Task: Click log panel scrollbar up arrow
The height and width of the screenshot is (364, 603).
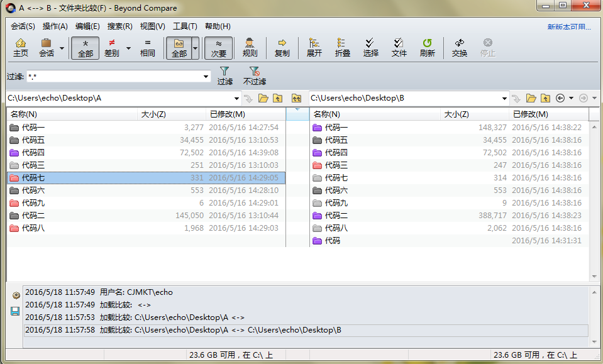Action: tap(595, 292)
